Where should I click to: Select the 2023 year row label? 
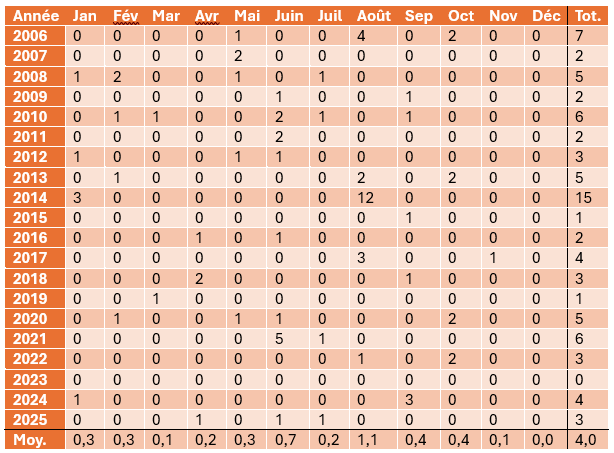click(x=29, y=379)
